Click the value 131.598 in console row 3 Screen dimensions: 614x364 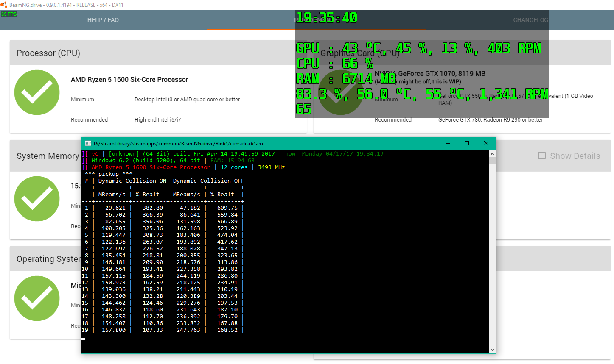[x=188, y=222]
